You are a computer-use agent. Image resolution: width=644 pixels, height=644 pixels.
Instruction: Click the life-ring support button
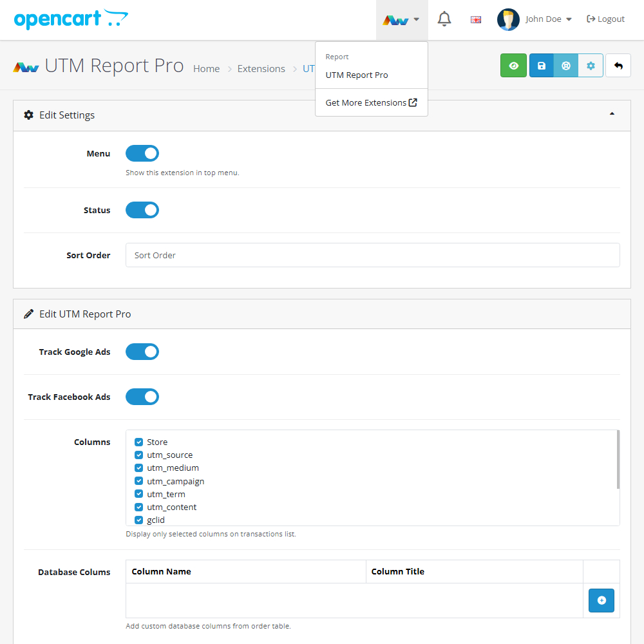[x=566, y=66]
